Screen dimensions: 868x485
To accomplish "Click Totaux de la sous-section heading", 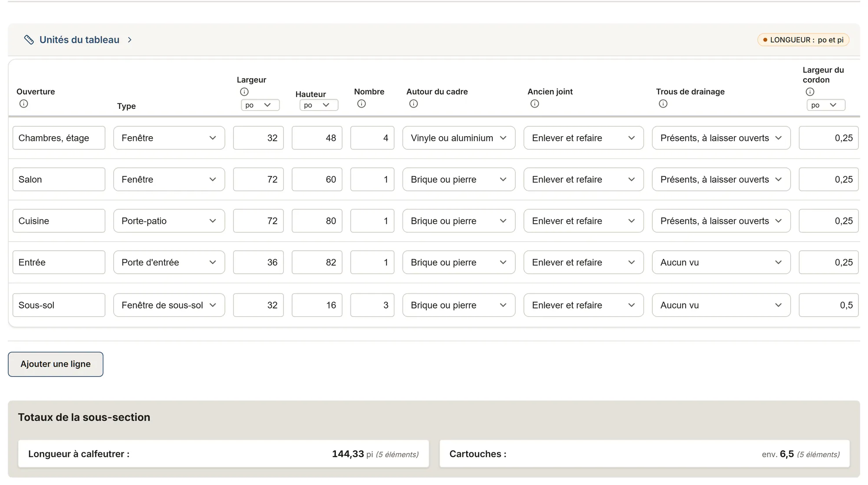I will coord(84,417).
